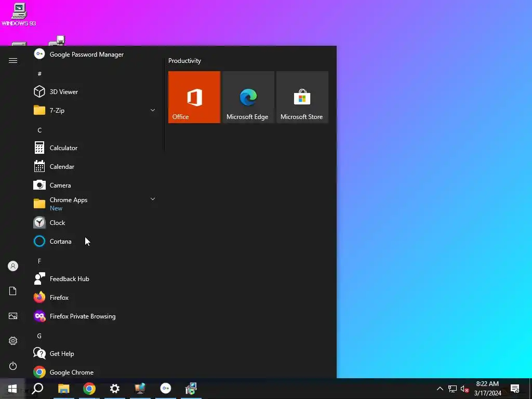Click the Power button in Start sidebar
Screen dimensions: 532x399
pos(13,366)
